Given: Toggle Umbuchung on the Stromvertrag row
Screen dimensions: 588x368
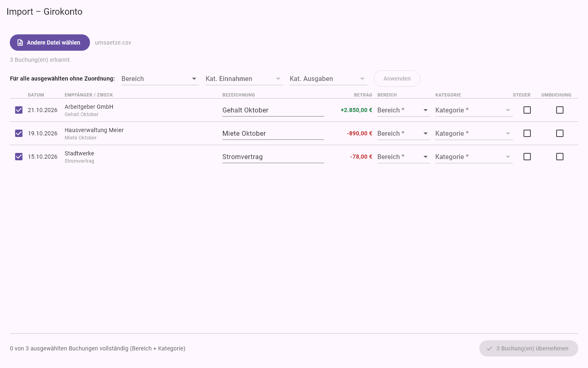Looking at the screenshot, I should coord(560,157).
